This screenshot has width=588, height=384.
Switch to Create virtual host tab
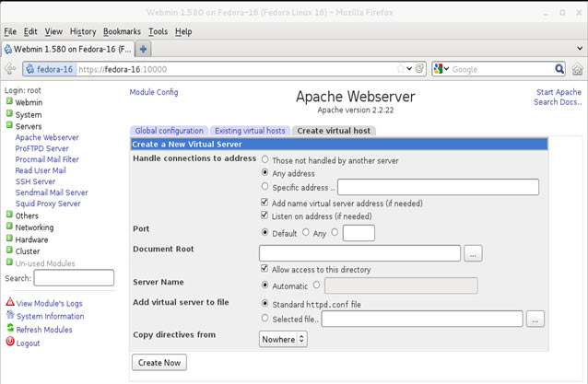334,131
